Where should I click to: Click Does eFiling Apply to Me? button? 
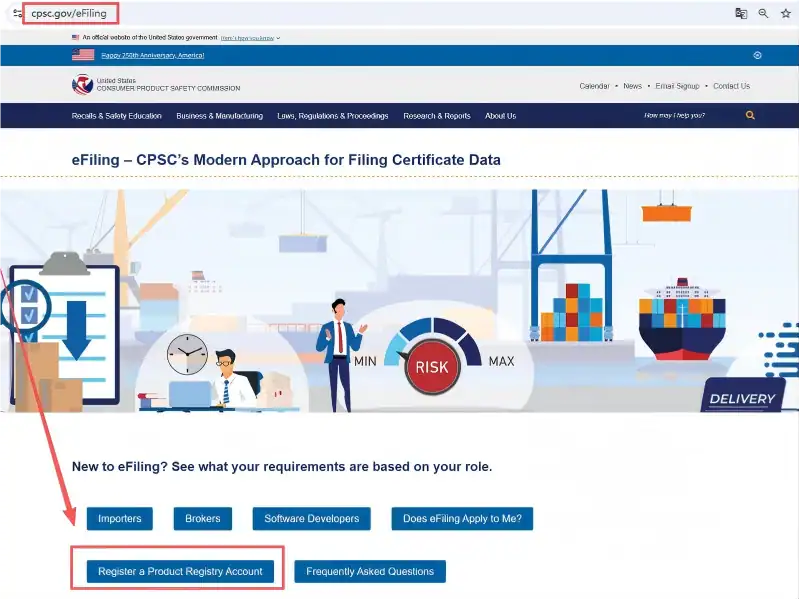pyautogui.click(x=462, y=518)
